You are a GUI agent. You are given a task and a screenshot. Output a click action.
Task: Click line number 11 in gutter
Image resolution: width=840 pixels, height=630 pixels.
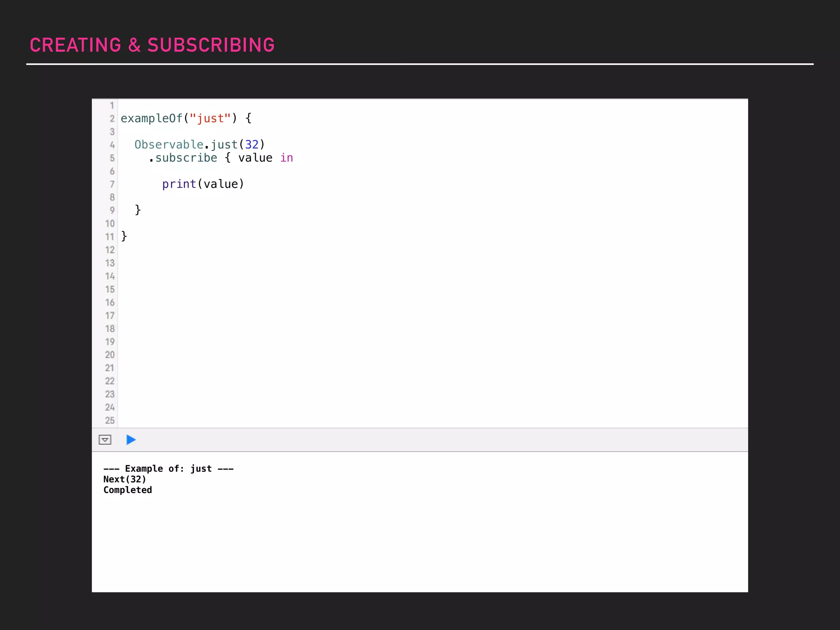pyautogui.click(x=109, y=237)
